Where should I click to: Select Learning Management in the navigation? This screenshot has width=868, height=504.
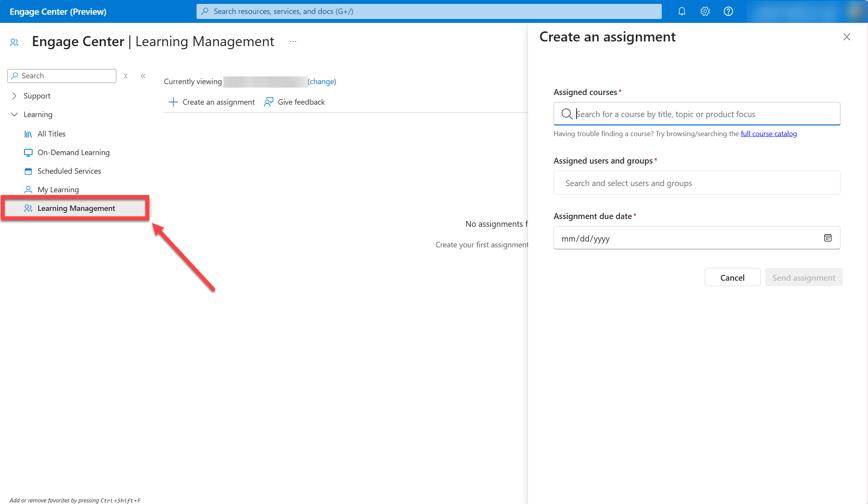point(76,208)
